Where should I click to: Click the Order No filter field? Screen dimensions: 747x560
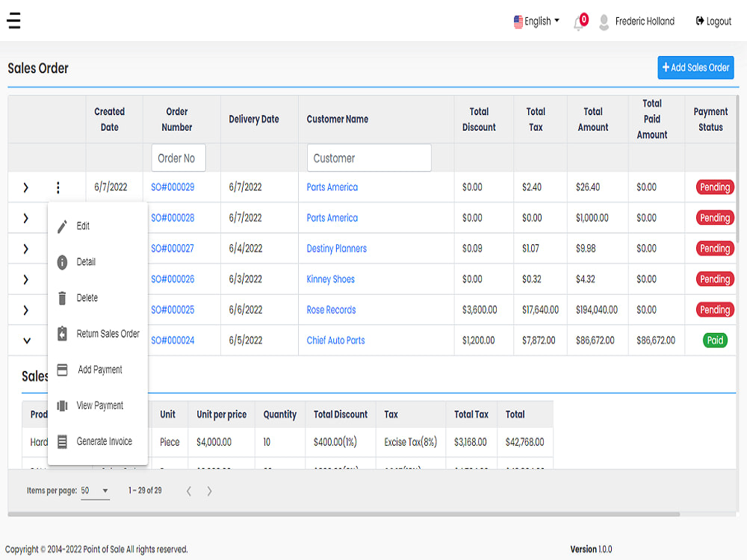pyautogui.click(x=179, y=158)
